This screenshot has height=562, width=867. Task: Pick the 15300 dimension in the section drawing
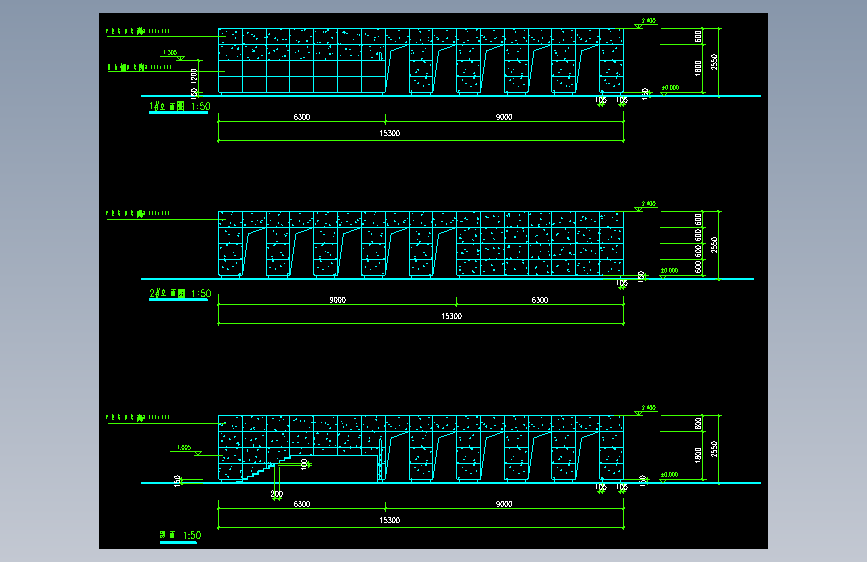click(390, 520)
